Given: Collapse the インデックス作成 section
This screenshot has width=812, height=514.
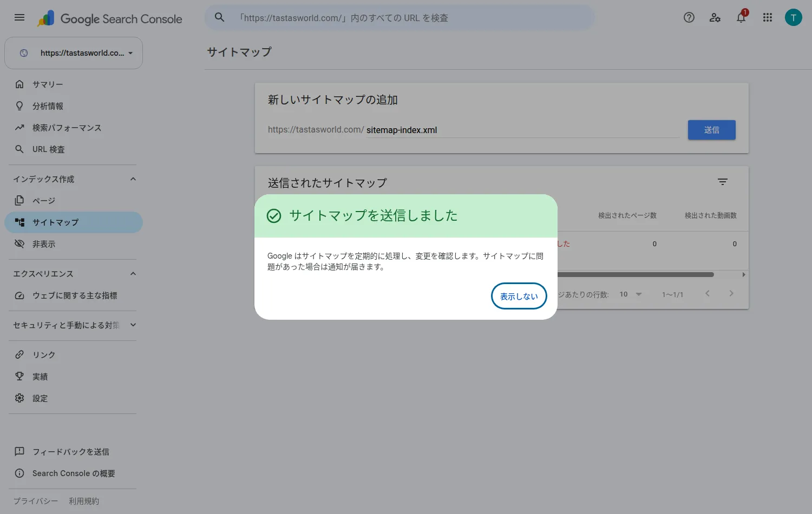Looking at the screenshot, I should tap(133, 179).
